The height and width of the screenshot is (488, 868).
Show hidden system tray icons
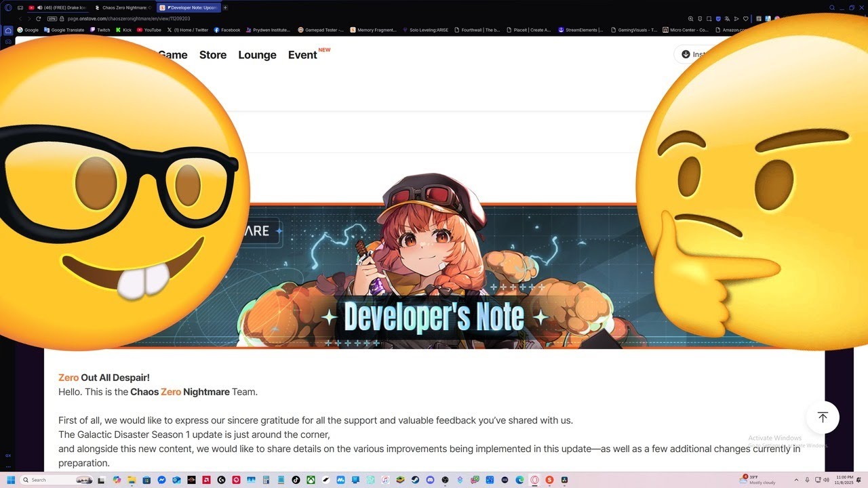tap(796, 480)
